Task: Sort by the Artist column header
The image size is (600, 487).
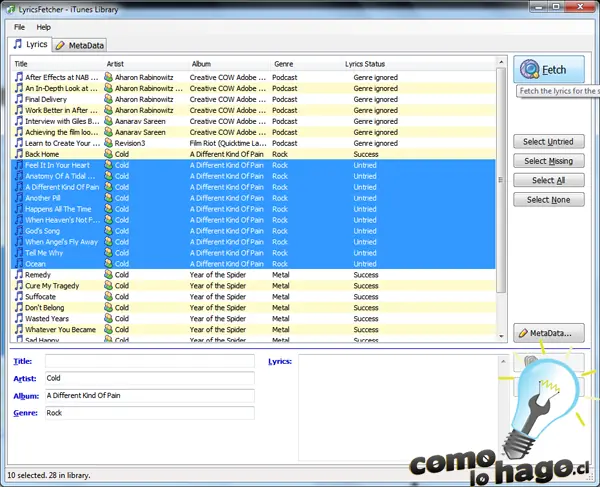Action: pos(115,64)
